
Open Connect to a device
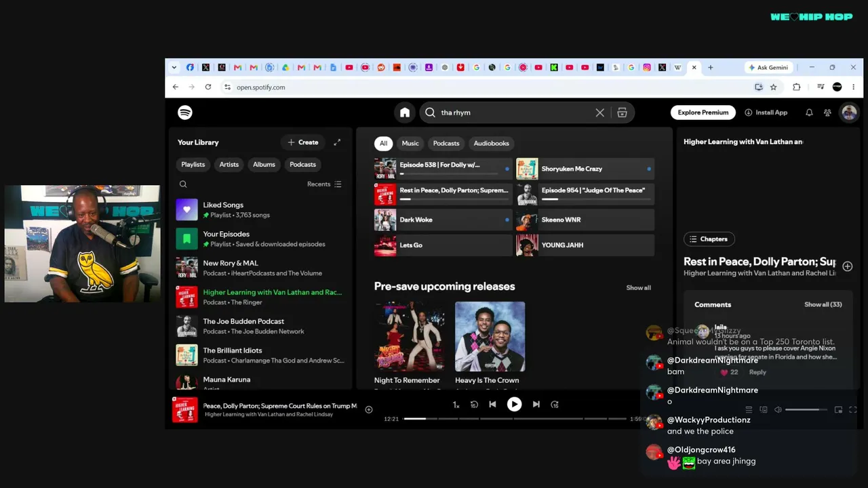pos(764,409)
